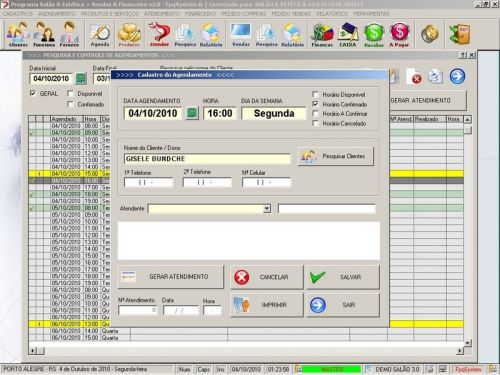Open Relatório icon next to Atender Pesquisa
Screen dimensions: 500x375
click(211, 34)
